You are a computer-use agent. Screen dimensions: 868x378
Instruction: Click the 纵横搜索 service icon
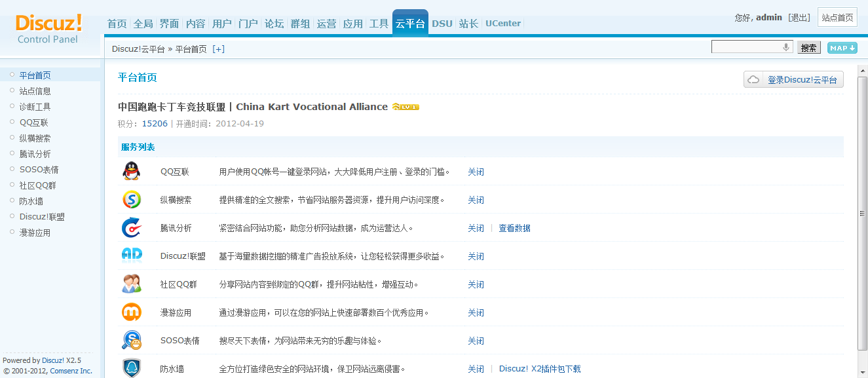point(131,200)
